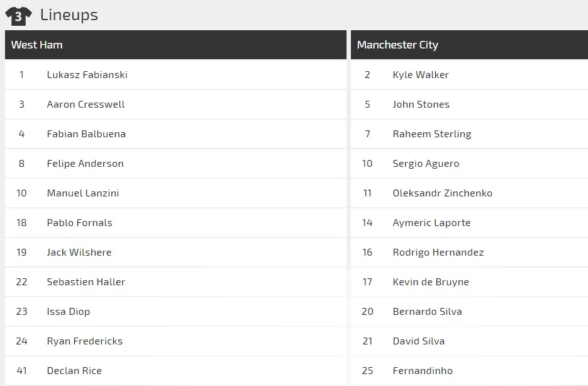Click Kyle Walker's name
The image size is (588, 386).
pos(420,74)
